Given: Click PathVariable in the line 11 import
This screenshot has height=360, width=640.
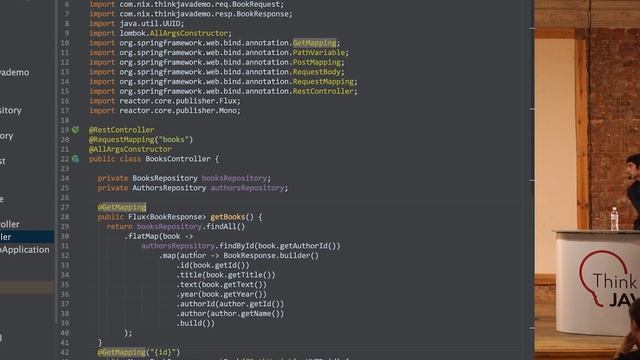Looking at the screenshot, I should pos(319,53).
